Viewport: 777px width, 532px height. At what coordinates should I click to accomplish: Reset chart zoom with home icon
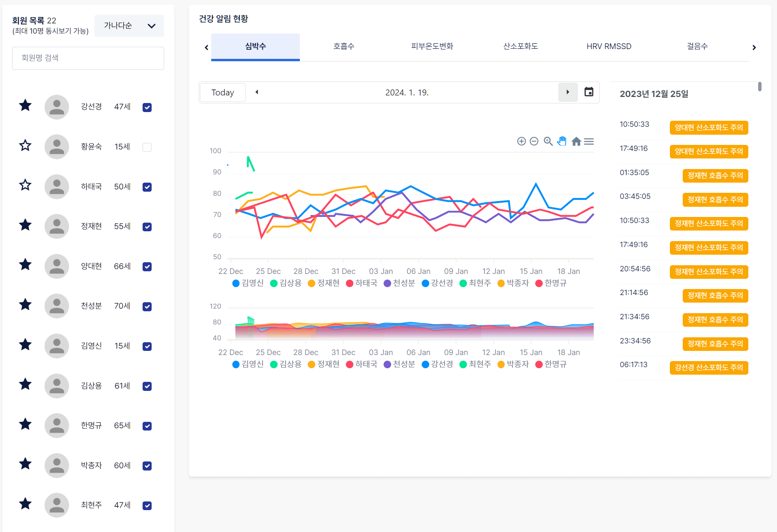[576, 141]
